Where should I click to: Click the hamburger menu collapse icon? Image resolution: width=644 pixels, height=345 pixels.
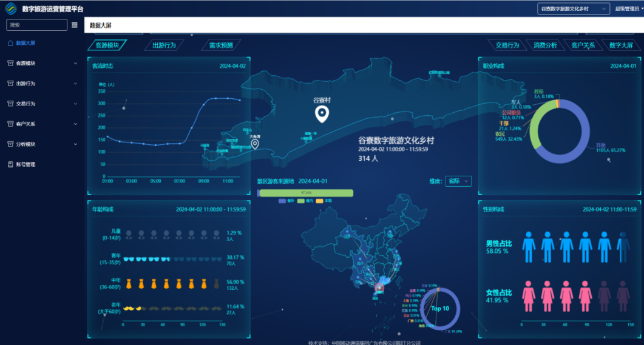pyautogui.click(x=75, y=25)
